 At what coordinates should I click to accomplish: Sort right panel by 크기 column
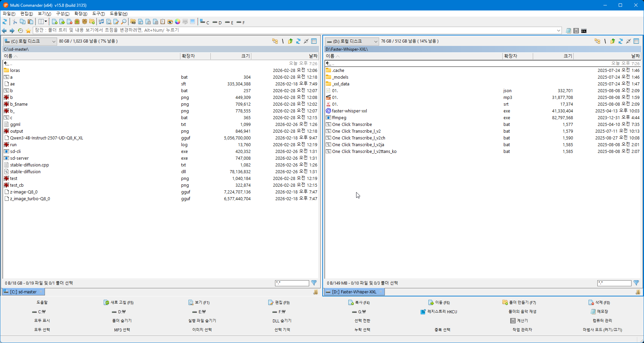[553, 56]
